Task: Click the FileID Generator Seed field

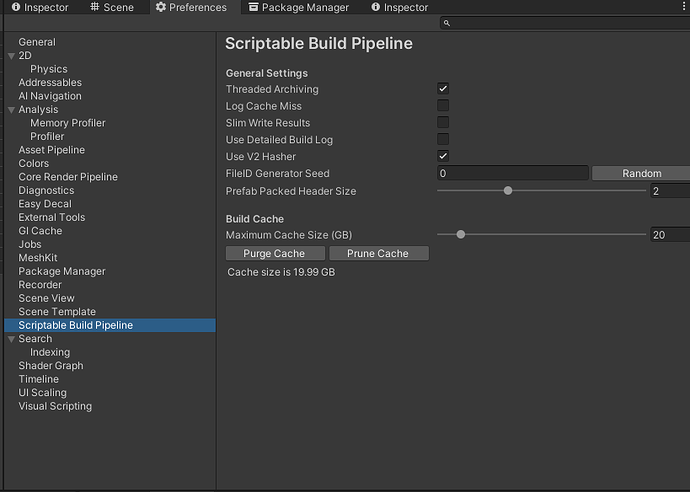Action: (x=512, y=173)
